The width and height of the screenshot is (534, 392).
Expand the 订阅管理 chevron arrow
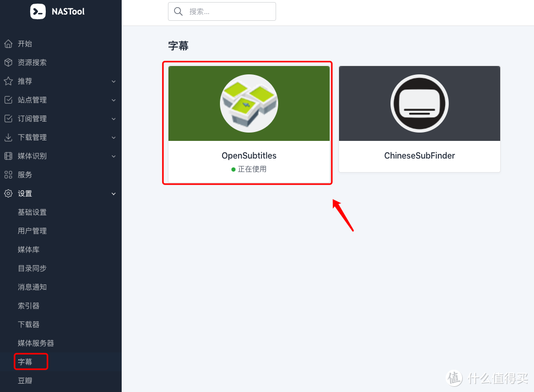tap(113, 119)
